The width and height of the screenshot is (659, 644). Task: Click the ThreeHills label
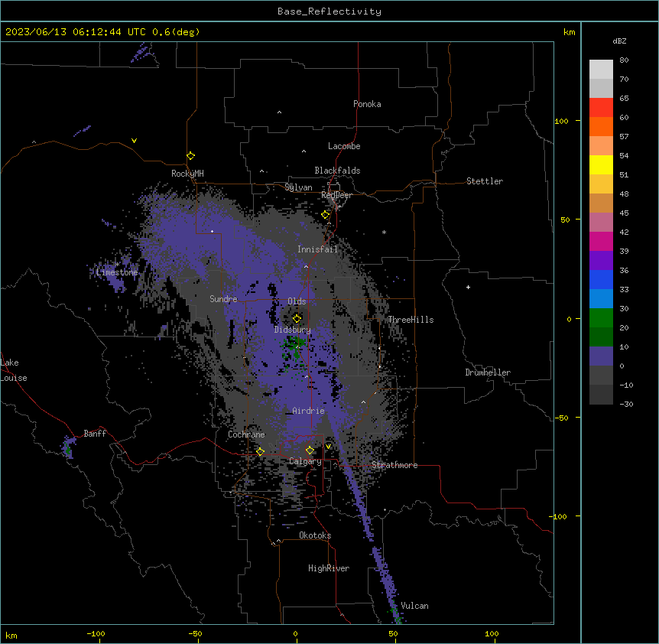tap(411, 320)
